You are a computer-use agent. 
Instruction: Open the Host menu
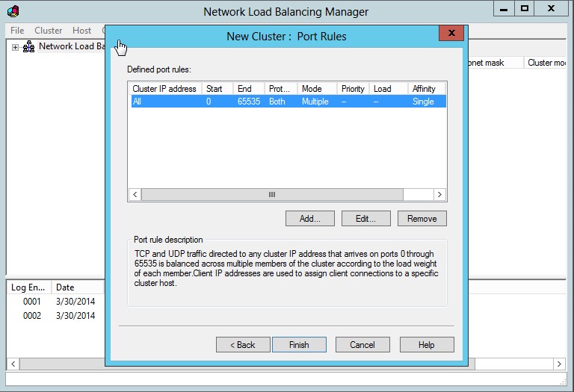[x=81, y=31]
